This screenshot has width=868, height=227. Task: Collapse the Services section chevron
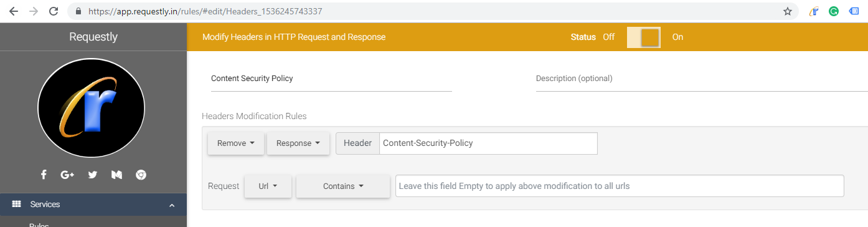click(x=172, y=205)
